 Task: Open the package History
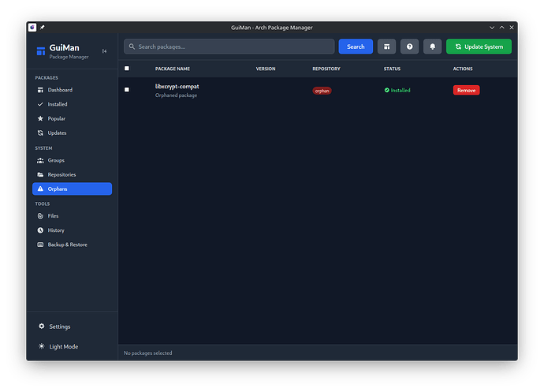tap(55, 230)
